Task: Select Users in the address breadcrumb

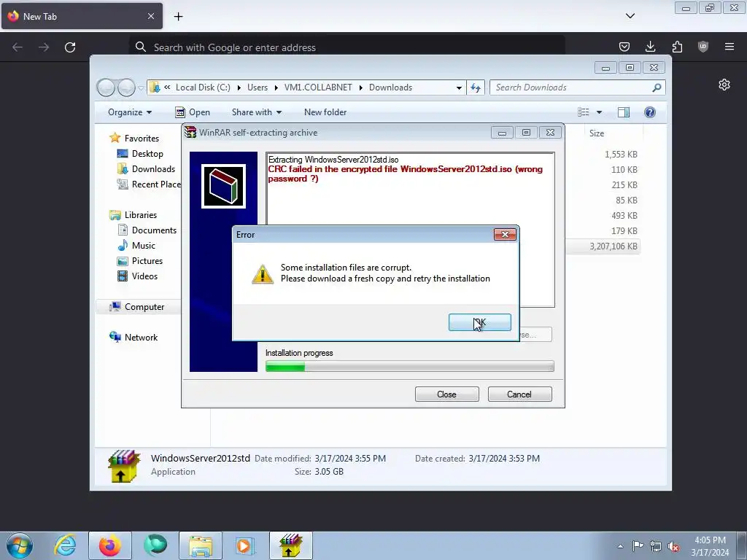Action: point(258,87)
